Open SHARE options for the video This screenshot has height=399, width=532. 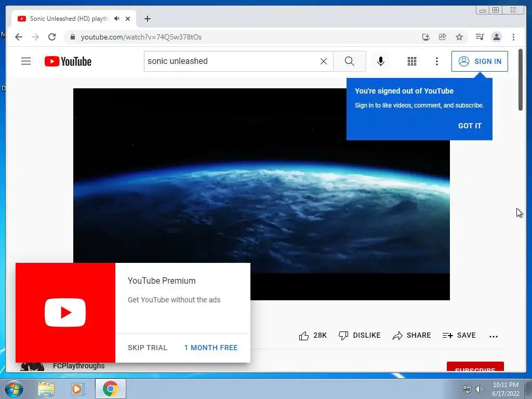pos(411,335)
